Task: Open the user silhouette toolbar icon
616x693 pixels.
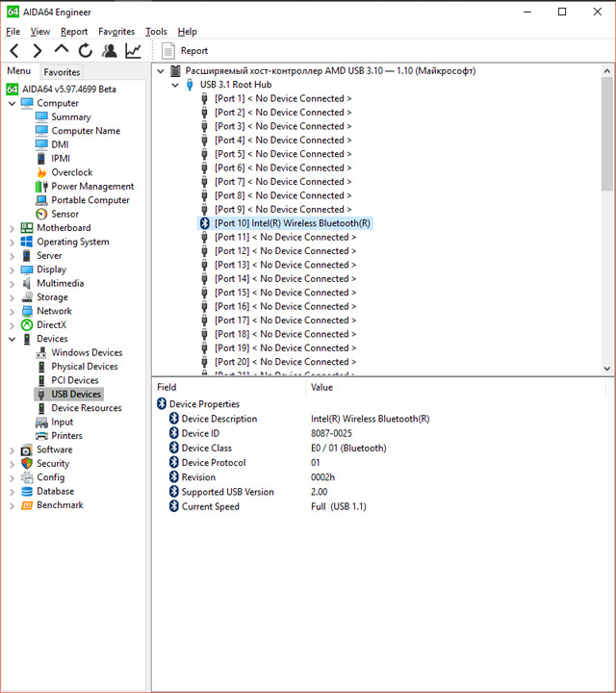Action: tap(109, 51)
